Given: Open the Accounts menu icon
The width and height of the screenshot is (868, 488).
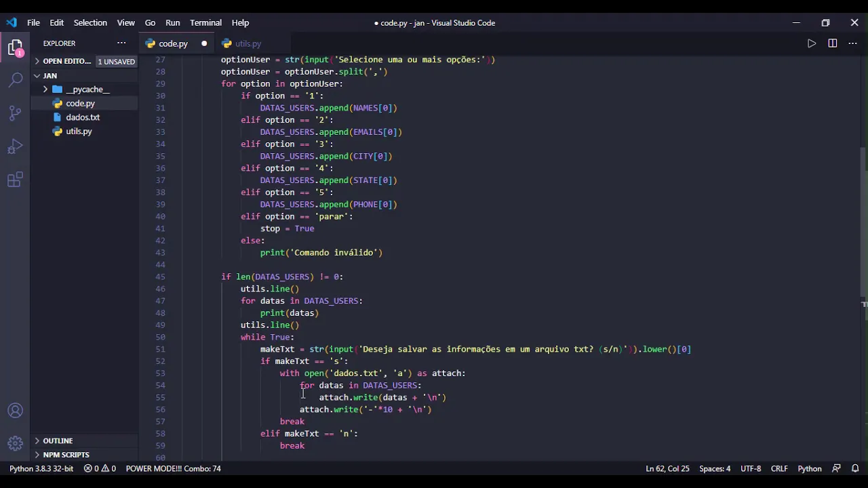Looking at the screenshot, I should [15, 411].
